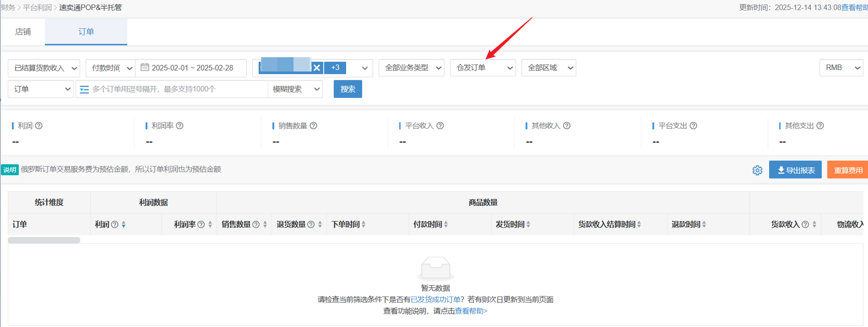Image resolution: width=868 pixels, height=327 pixels.
Task: Switch to the 店铺 tab
Action: tap(23, 32)
